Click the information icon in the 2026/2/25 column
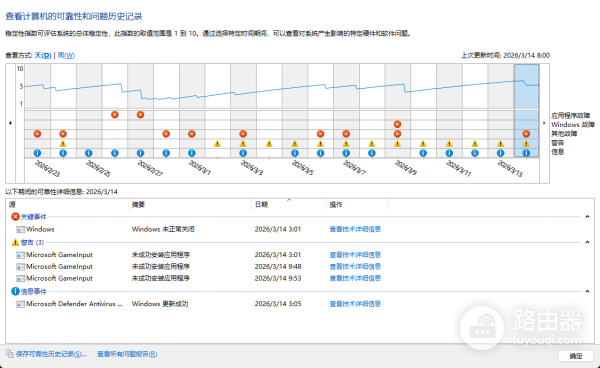Image resolution: width=600 pixels, height=368 pixels. (x=89, y=153)
